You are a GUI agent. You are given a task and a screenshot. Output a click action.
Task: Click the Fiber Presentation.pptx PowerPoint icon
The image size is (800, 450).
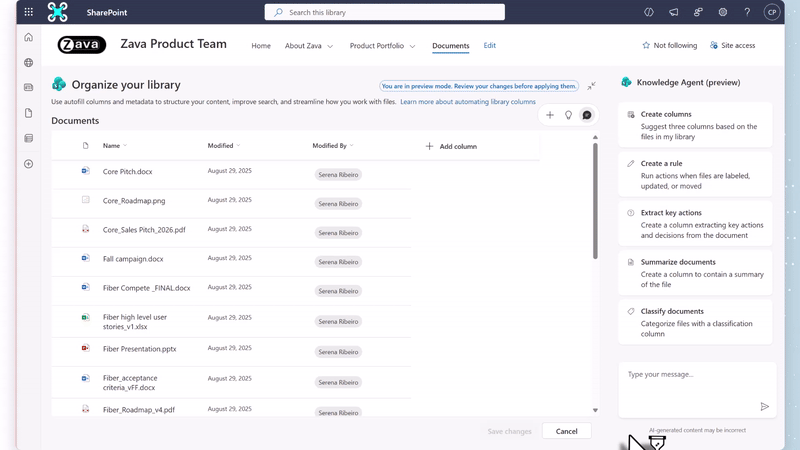pyautogui.click(x=85, y=348)
